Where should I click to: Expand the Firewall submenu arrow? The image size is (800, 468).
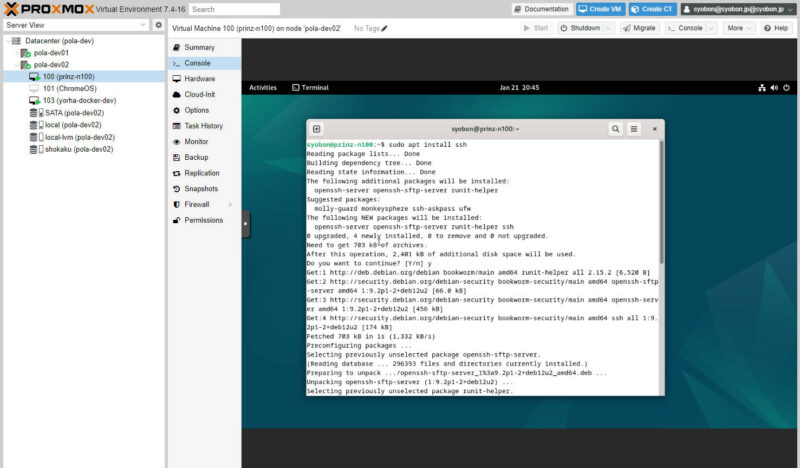[x=231, y=205]
